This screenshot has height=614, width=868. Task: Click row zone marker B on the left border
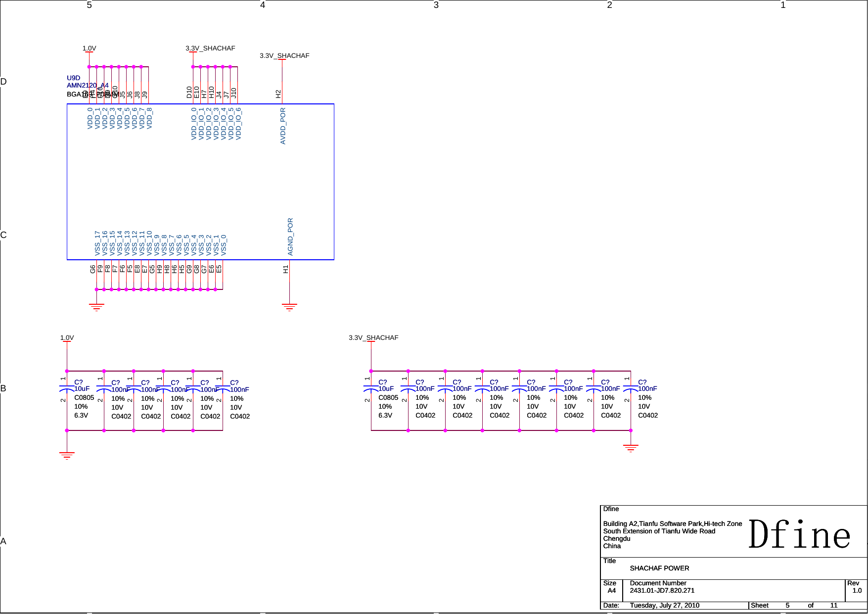click(x=3, y=388)
